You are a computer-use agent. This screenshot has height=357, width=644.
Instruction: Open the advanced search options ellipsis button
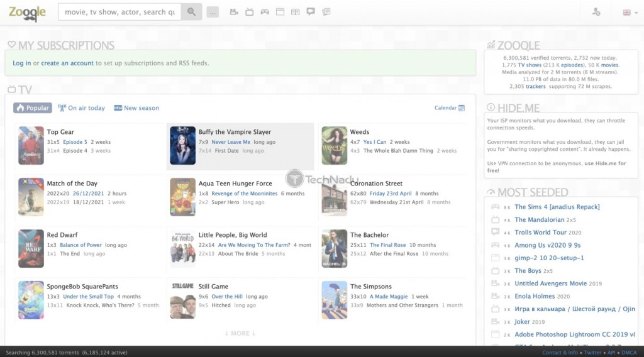point(213,13)
